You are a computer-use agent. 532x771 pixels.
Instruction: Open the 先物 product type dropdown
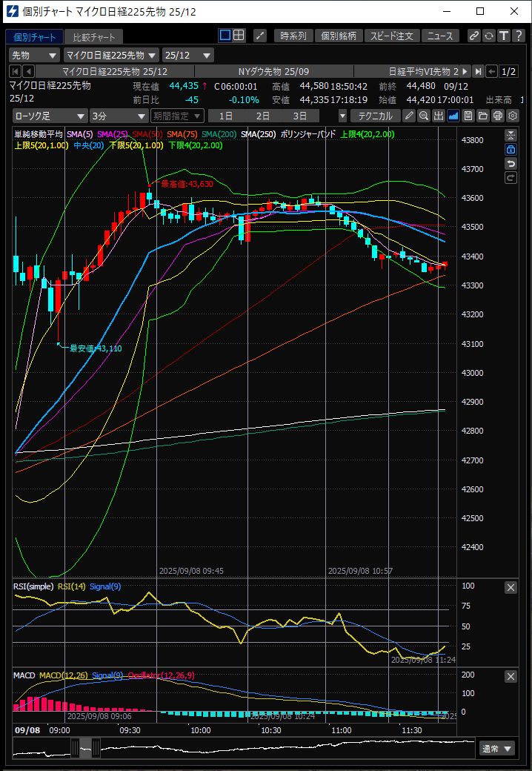click(x=34, y=55)
